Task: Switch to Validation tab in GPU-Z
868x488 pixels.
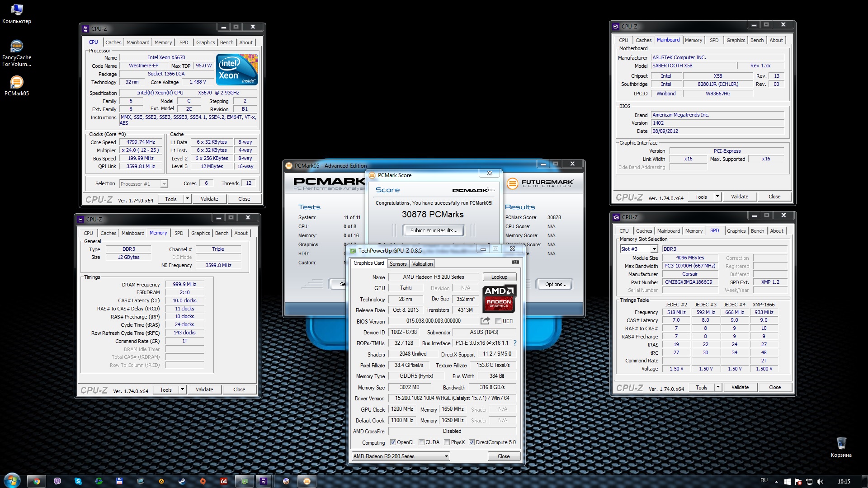Action: tap(423, 264)
